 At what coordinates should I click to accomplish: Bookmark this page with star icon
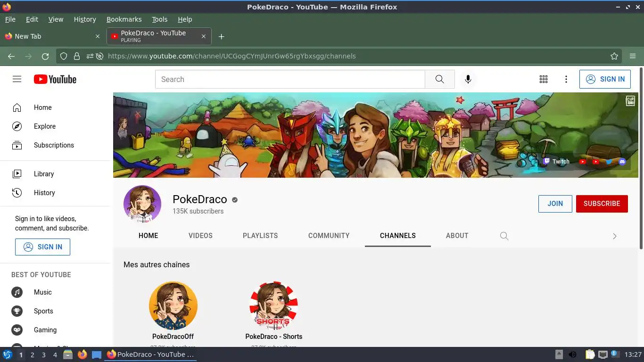pyautogui.click(x=614, y=56)
